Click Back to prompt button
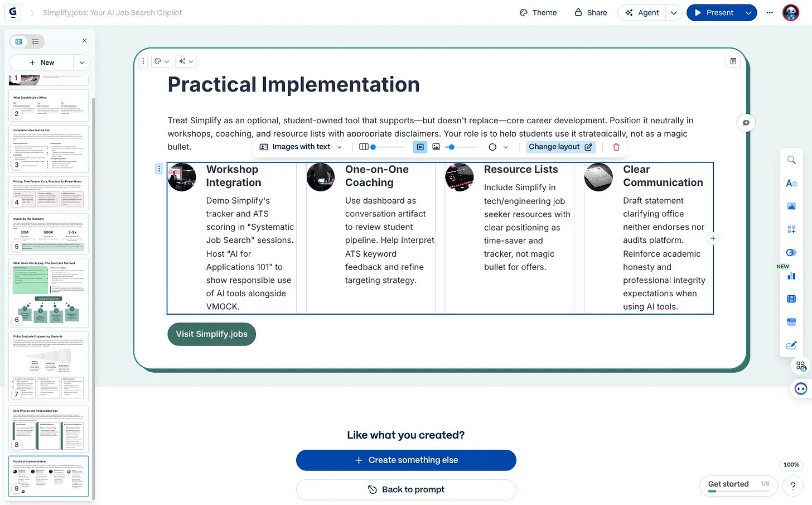Image resolution: width=812 pixels, height=505 pixels. [406, 489]
